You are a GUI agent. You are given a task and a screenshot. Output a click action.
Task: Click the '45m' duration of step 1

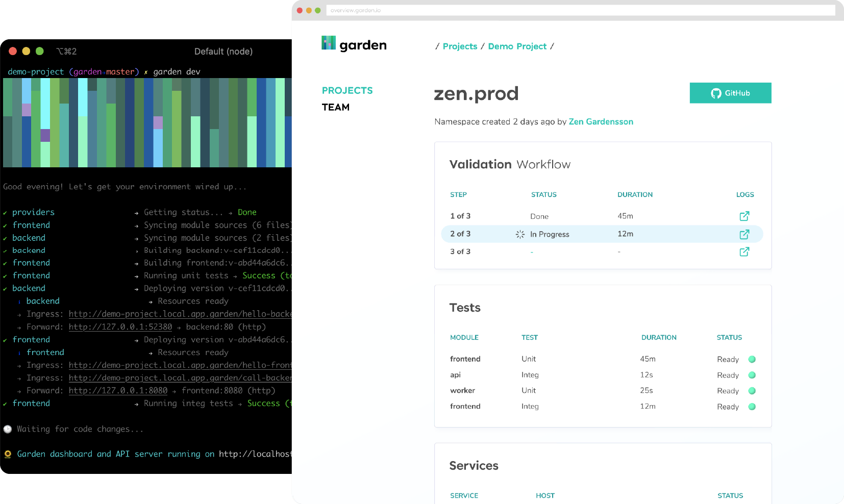pyautogui.click(x=625, y=216)
